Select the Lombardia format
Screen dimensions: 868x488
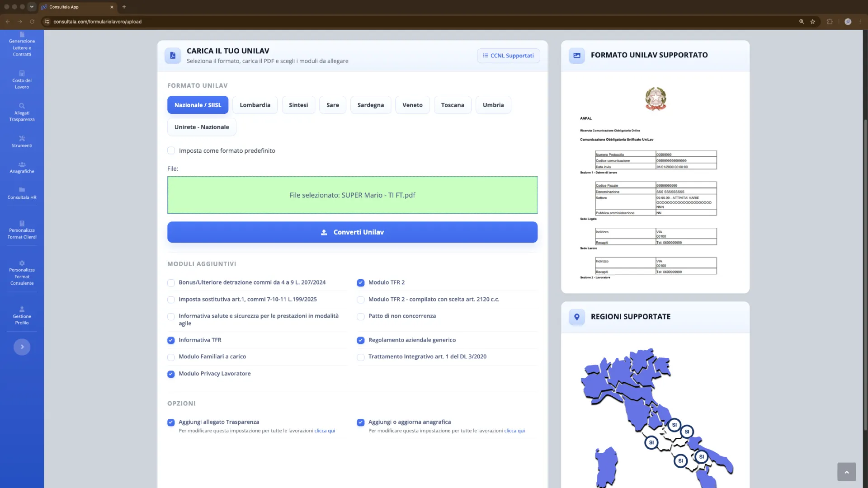pos(255,105)
